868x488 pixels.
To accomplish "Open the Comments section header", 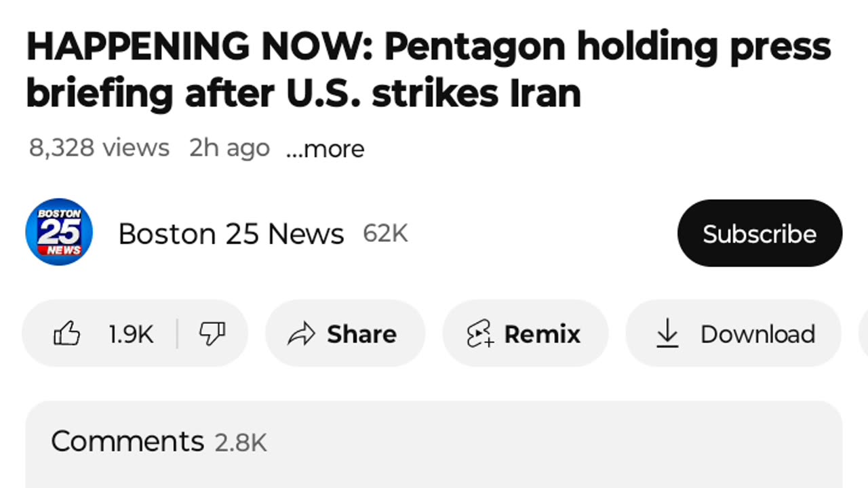I will (x=127, y=441).
